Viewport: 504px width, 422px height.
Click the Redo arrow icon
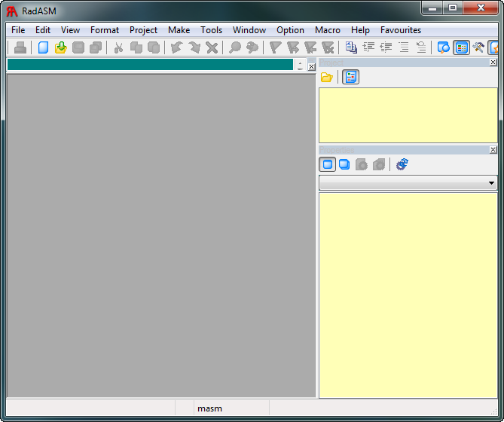point(194,47)
